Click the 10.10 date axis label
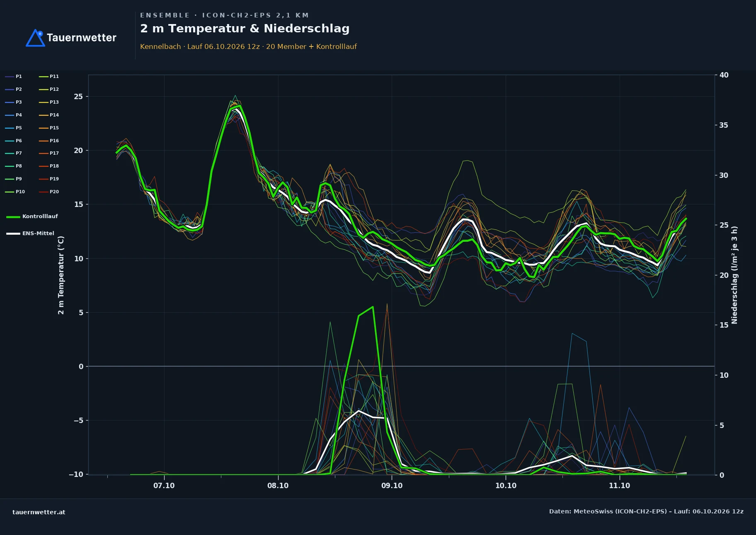 point(506,486)
